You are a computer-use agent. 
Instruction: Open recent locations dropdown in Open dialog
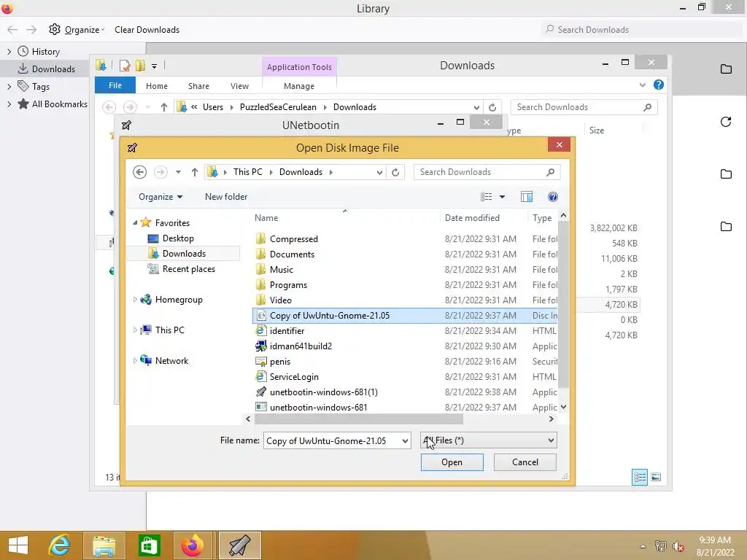tap(178, 172)
